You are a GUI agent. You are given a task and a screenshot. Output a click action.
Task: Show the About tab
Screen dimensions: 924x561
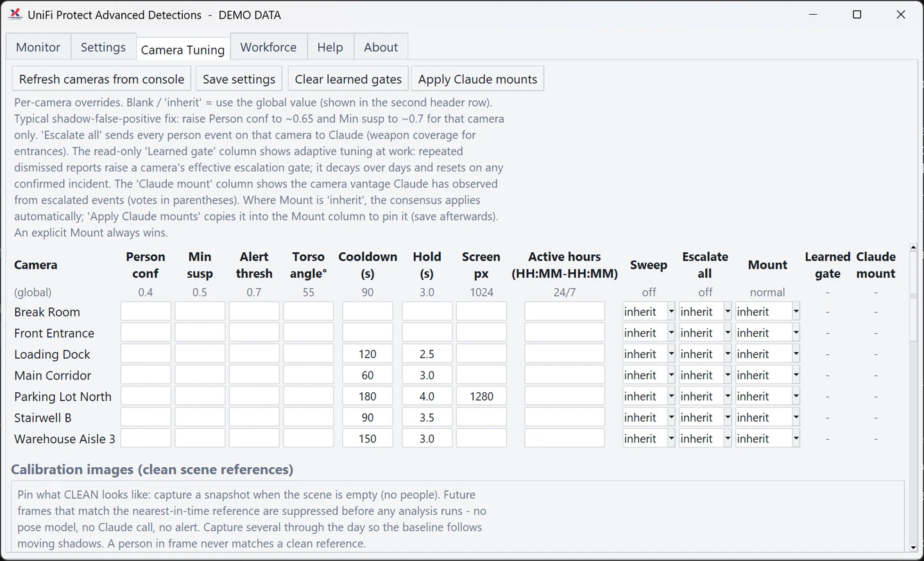(x=381, y=47)
